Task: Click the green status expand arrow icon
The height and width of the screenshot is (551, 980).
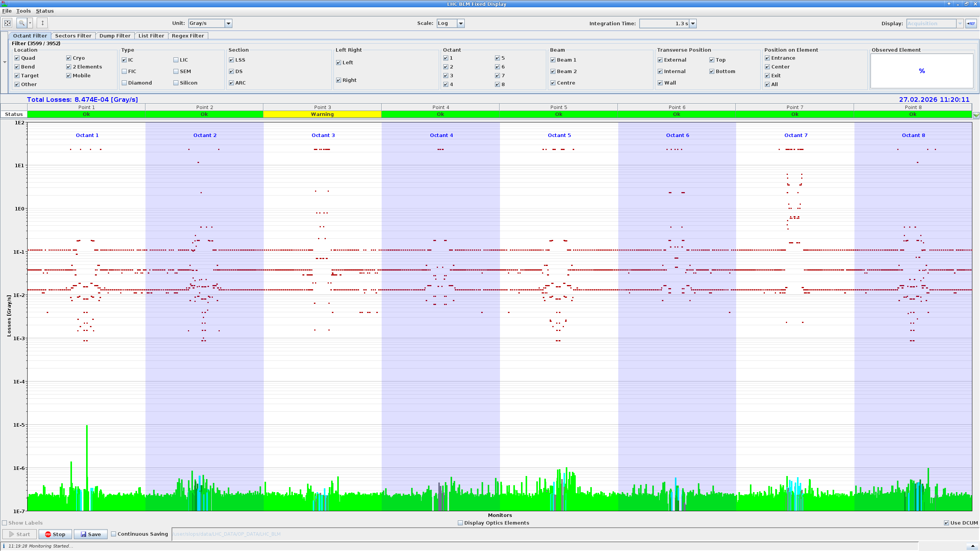Action: point(976,115)
